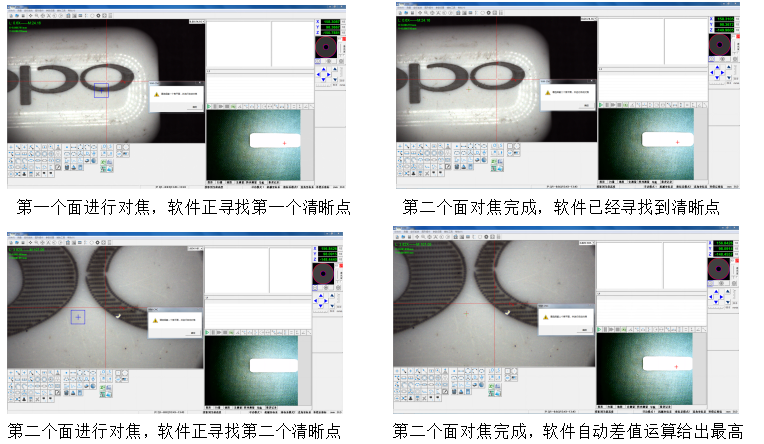Click the Z coordinate readout in top-right window
764x444 pixels.
click(726, 30)
